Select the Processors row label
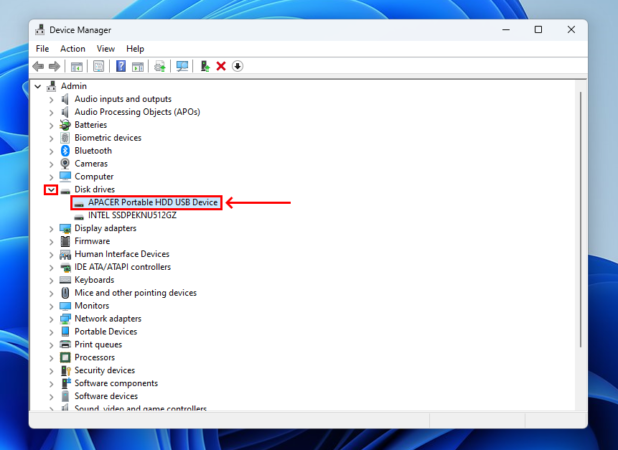Image resolution: width=618 pixels, height=450 pixels. point(95,357)
